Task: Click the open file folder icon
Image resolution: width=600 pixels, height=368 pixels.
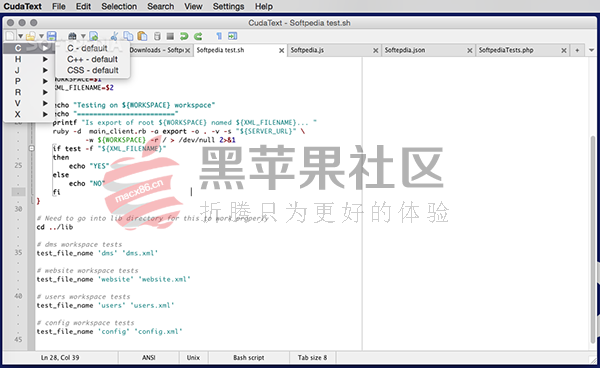Action: tap(31, 36)
